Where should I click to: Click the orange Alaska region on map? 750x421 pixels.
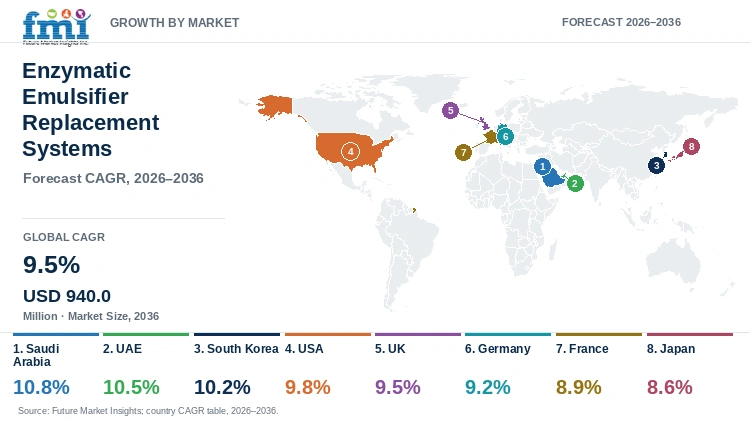point(275,106)
